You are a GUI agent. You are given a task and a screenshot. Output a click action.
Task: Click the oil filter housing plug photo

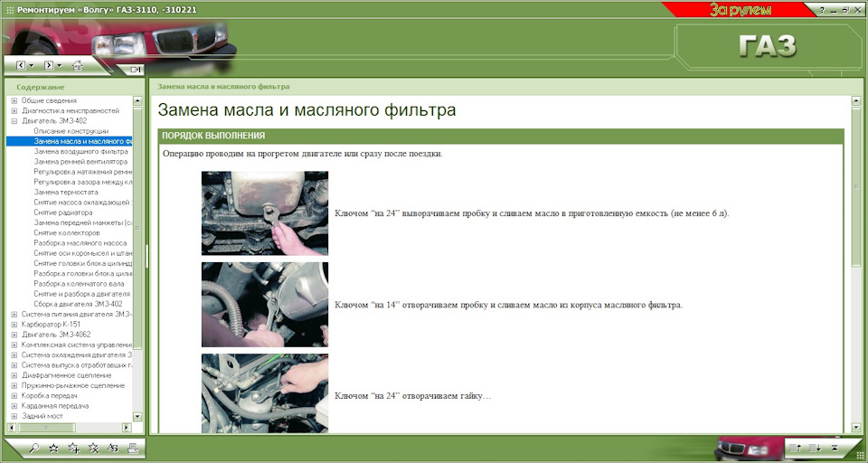pos(265,305)
